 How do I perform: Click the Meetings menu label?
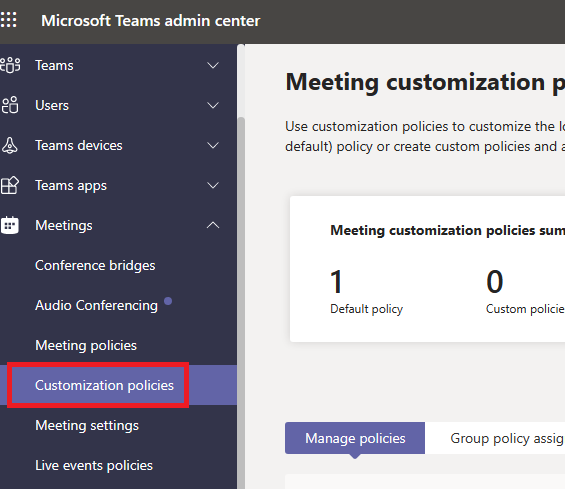[64, 225]
